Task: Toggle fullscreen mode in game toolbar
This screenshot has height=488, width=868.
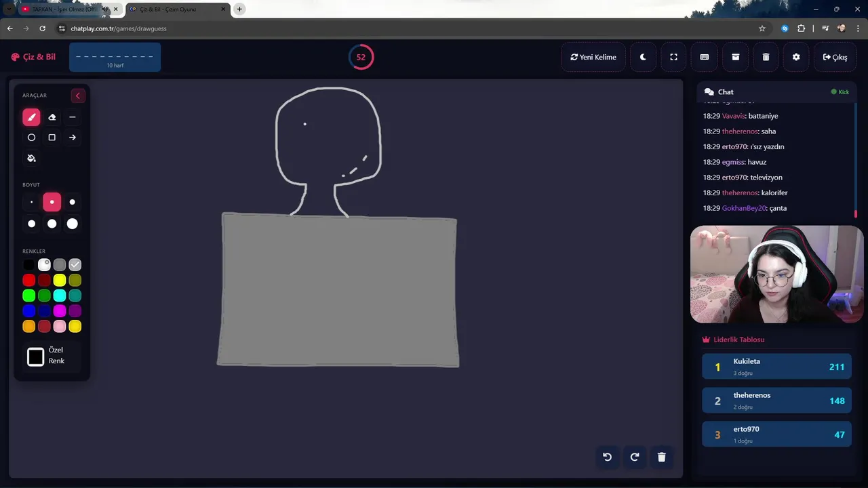Action: coord(673,57)
